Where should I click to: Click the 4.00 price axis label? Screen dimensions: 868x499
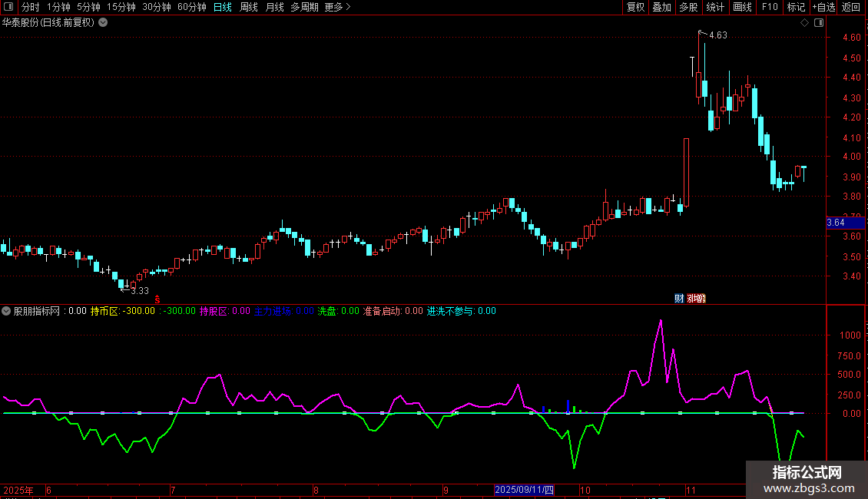coord(851,157)
